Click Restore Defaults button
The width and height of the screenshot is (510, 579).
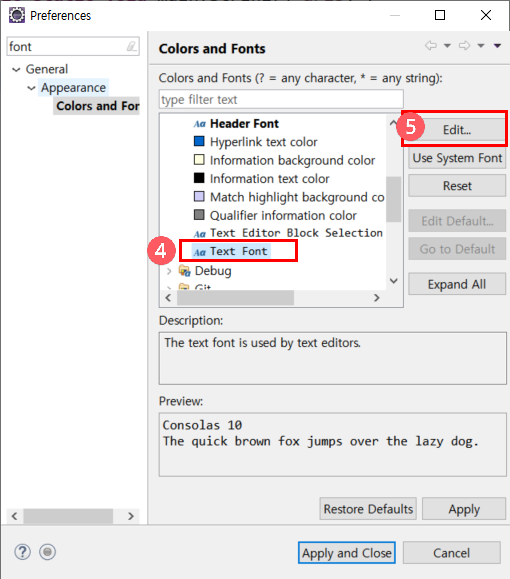click(x=368, y=509)
